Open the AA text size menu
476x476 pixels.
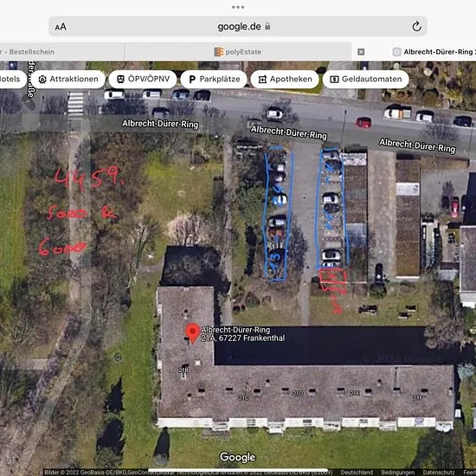click(61, 27)
